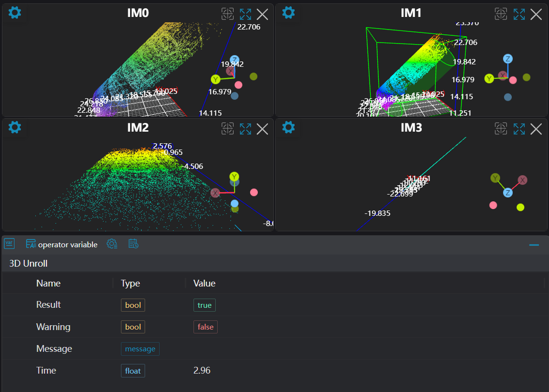Screen dimensions: 549x392
Task: Expand IM2 view to fullscreen
Action: (245, 129)
